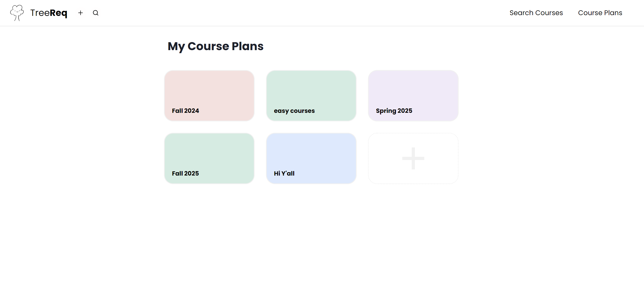Click the My Course Plans heading
Image resolution: width=644 pixels, height=301 pixels.
click(216, 46)
